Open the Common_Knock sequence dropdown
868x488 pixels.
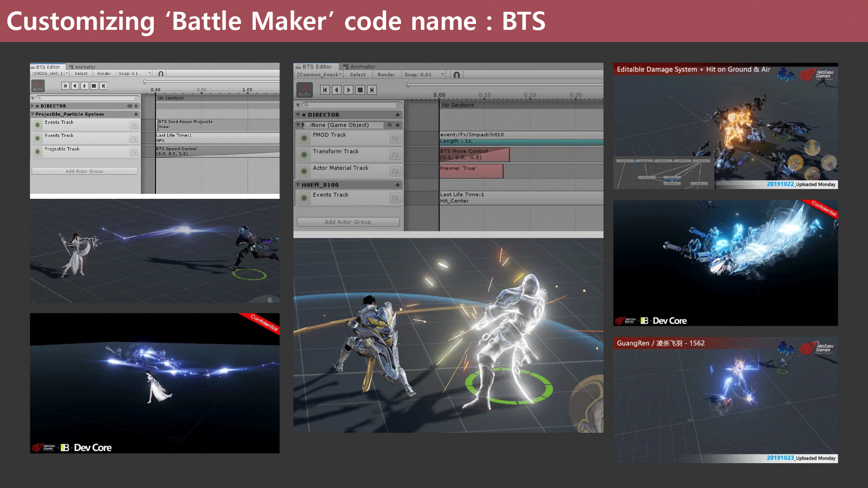pos(319,75)
